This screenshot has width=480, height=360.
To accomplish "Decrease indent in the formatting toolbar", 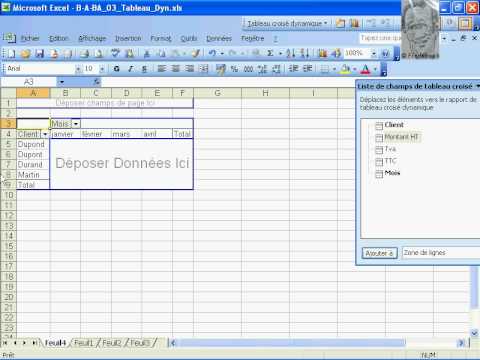I will pos(293,69).
